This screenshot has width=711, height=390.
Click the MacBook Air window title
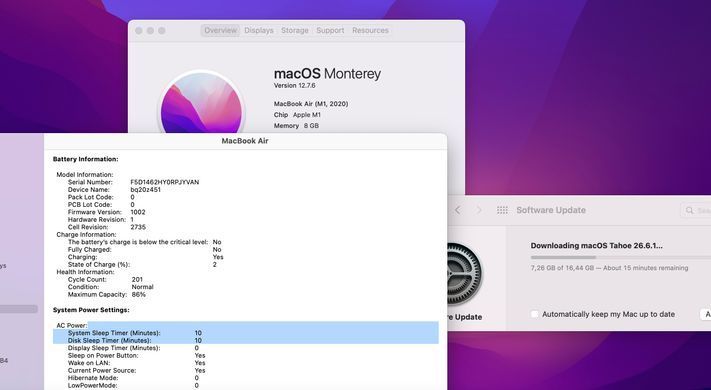pos(245,141)
